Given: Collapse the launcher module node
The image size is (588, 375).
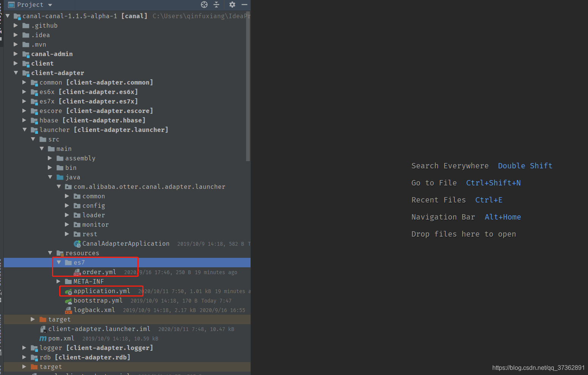Looking at the screenshot, I should pos(25,130).
